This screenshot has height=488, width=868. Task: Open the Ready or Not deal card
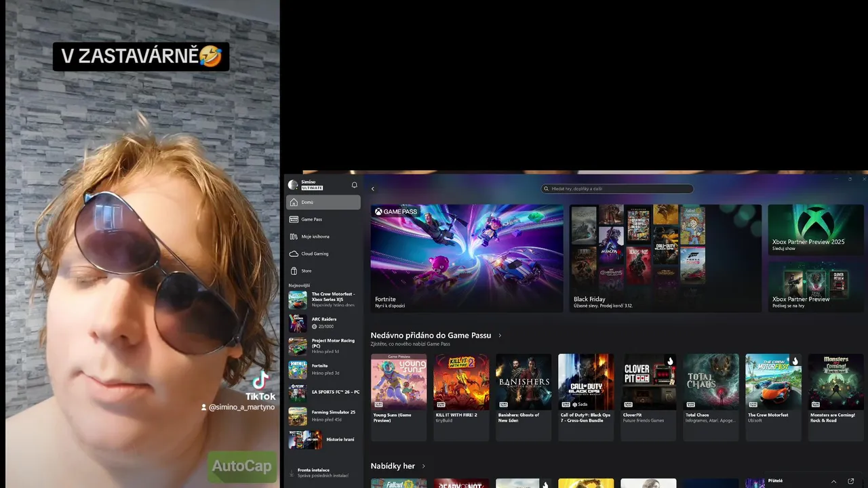[461, 483]
